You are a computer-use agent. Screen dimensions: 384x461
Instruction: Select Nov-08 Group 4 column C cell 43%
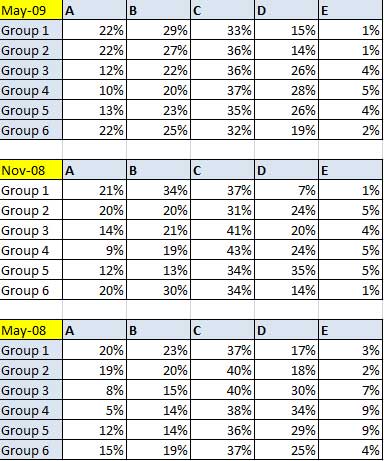point(223,250)
